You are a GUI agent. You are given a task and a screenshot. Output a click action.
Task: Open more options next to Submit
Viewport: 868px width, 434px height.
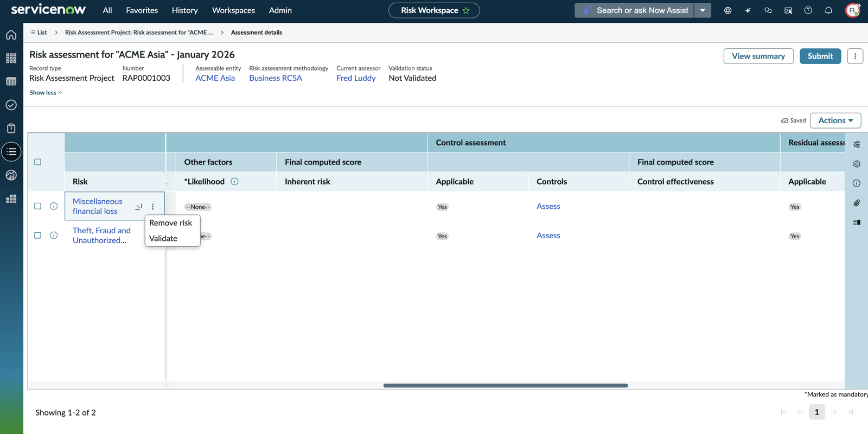coord(855,56)
